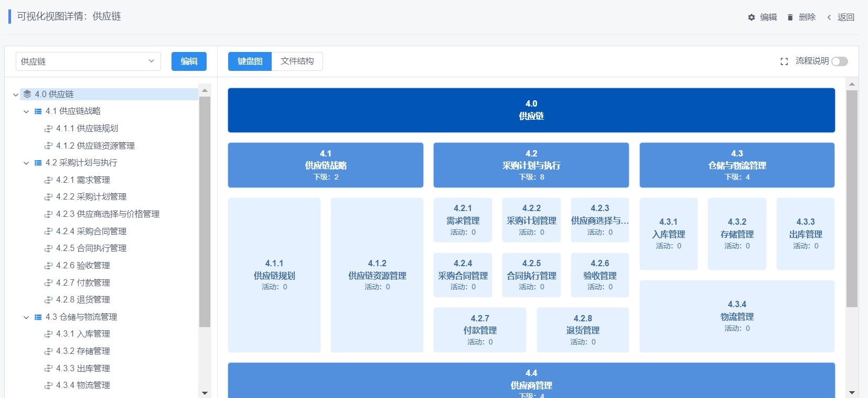
Task: Click the process icon of 4.2.6 验收管理
Action: [48, 266]
